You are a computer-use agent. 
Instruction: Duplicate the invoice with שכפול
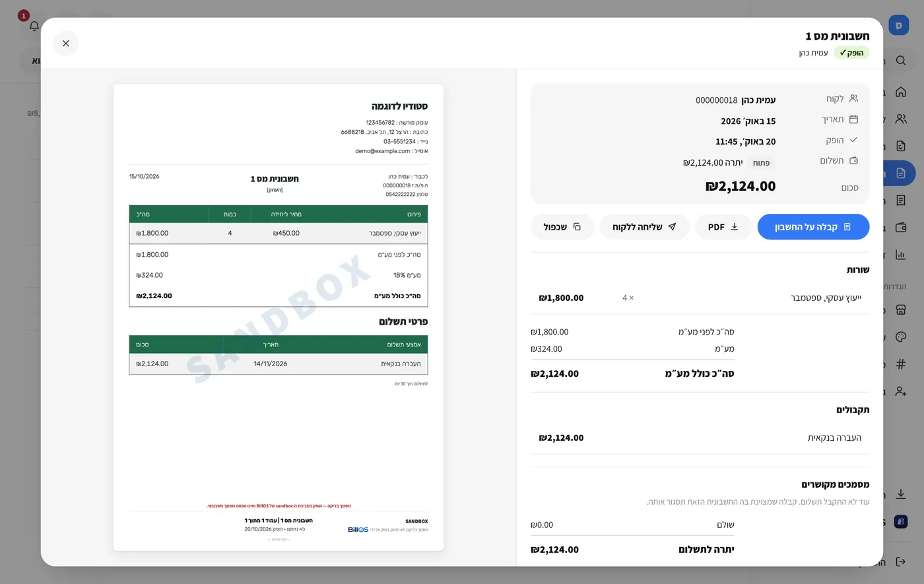562,227
